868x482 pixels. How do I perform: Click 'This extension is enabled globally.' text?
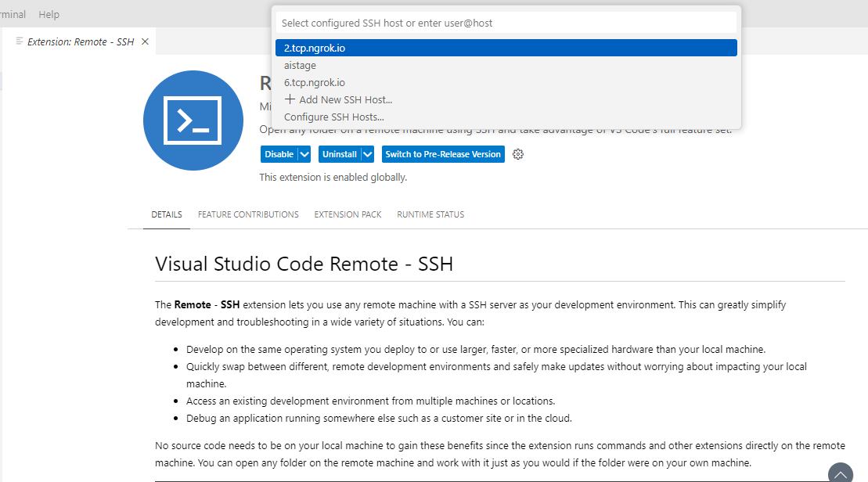(x=333, y=177)
